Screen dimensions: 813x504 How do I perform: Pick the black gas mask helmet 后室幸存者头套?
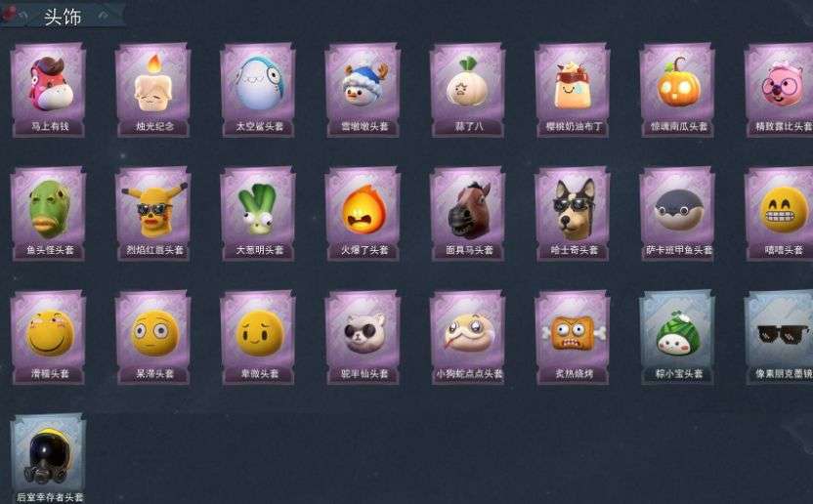pos(48,459)
